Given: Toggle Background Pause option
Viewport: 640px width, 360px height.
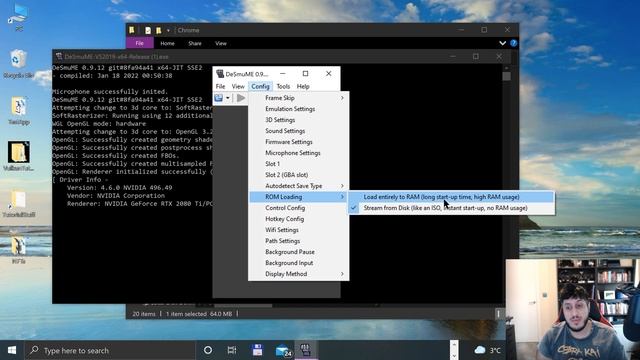Looking at the screenshot, I should click(x=298, y=252).
